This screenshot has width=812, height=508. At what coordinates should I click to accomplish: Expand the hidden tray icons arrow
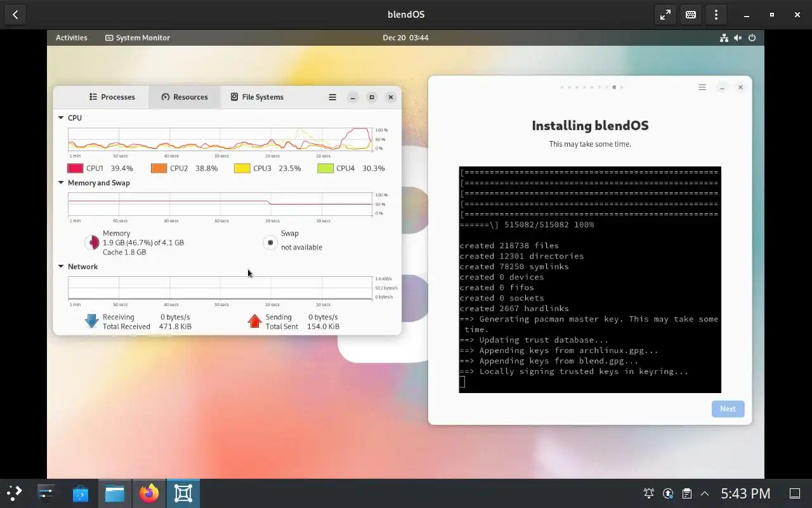pos(704,493)
